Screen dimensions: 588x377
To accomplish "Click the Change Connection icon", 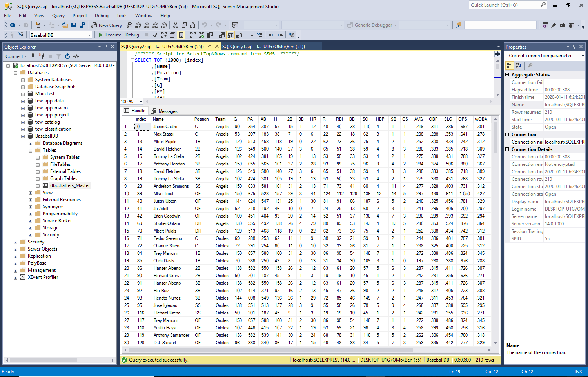I will pyautogui.click(x=21, y=35).
